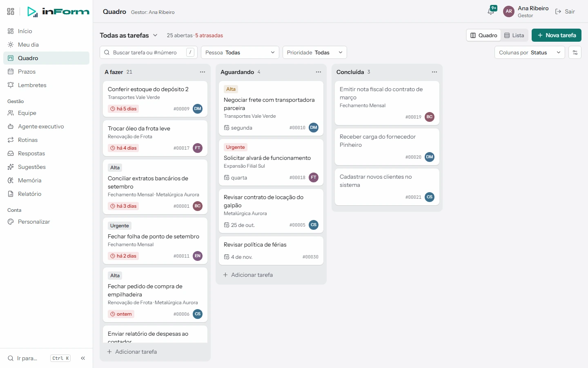Click DM avatar on Conferir estoque card

pos(198,109)
